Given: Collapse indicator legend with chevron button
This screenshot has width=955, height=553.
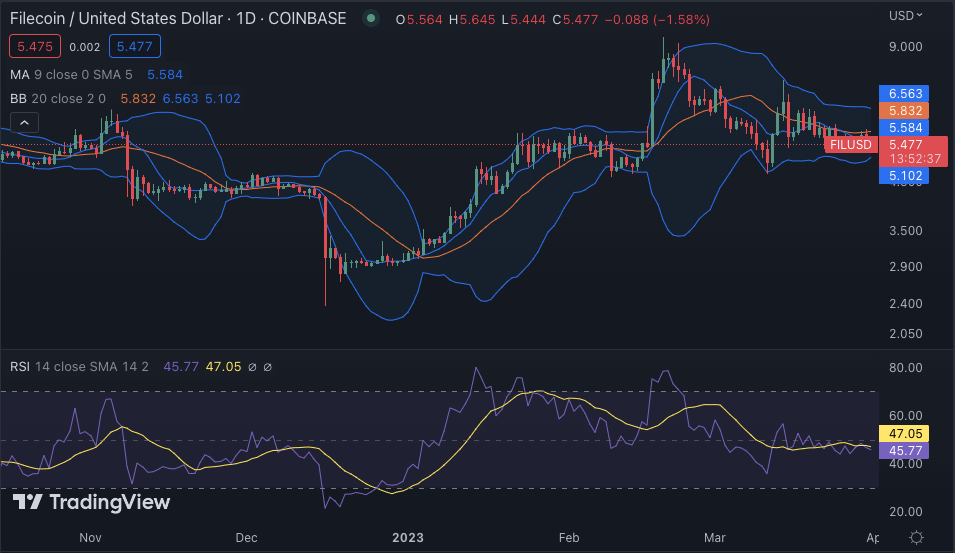Looking at the screenshot, I should tap(24, 122).
